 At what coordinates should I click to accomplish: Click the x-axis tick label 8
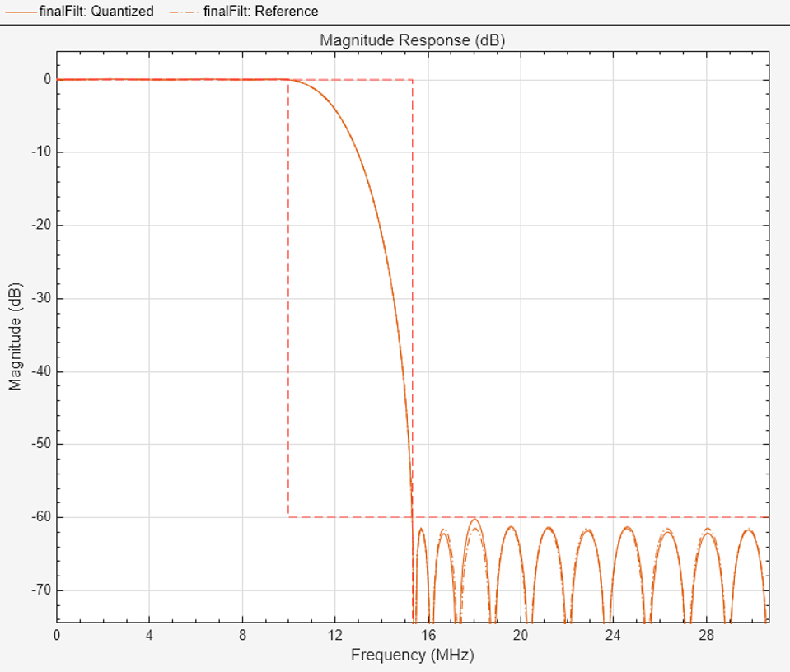click(242, 635)
